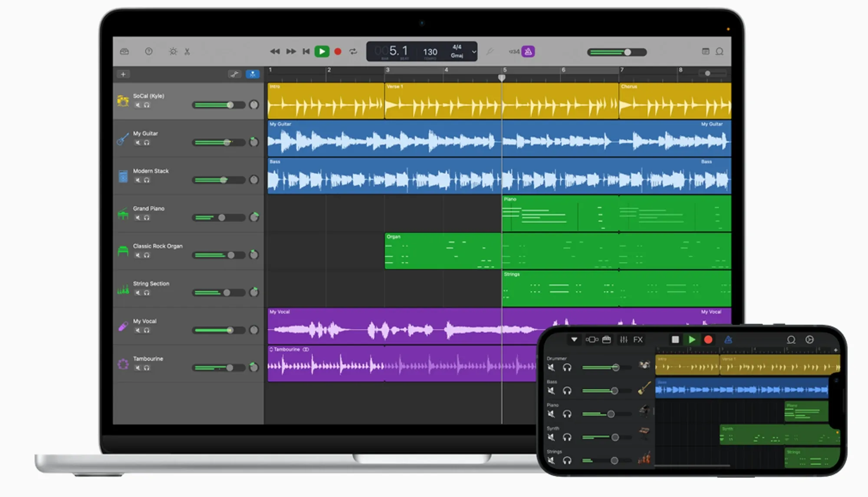Viewport: 868px width, 497px height.
Task: Select the Grand Piano track icon
Action: tap(123, 214)
